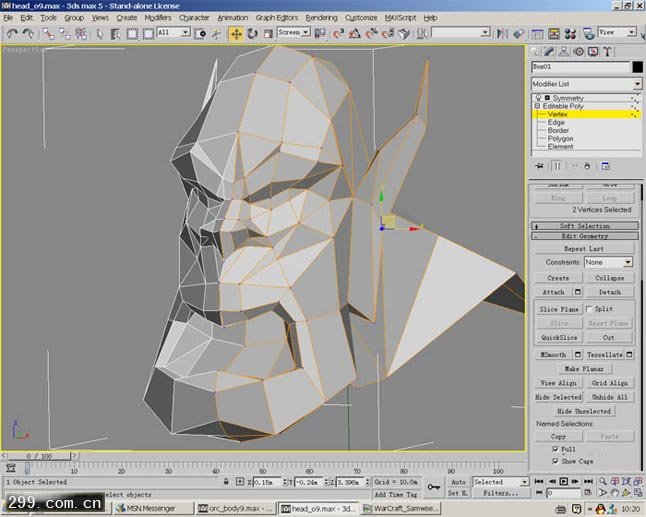Activate the Bind to Space Warp tool
This screenshot has height=517, width=646.
click(x=81, y=34)
